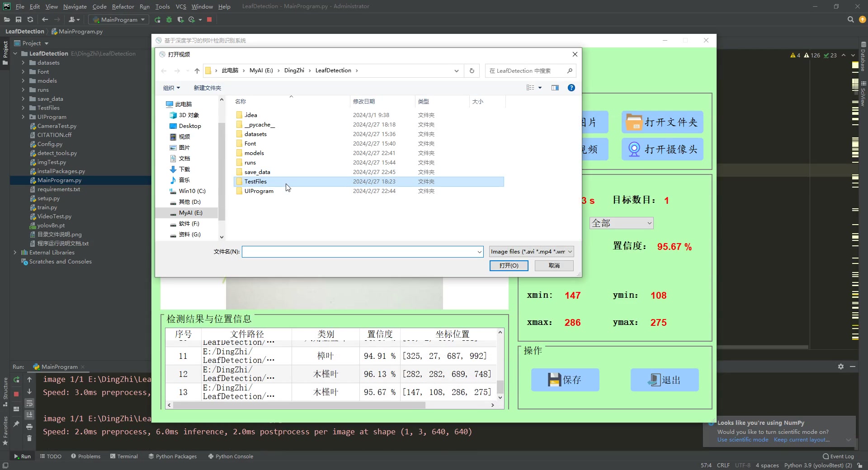Toggle scroll-to-end in the Run console
The image size is (868, 470).
point(29,415)
